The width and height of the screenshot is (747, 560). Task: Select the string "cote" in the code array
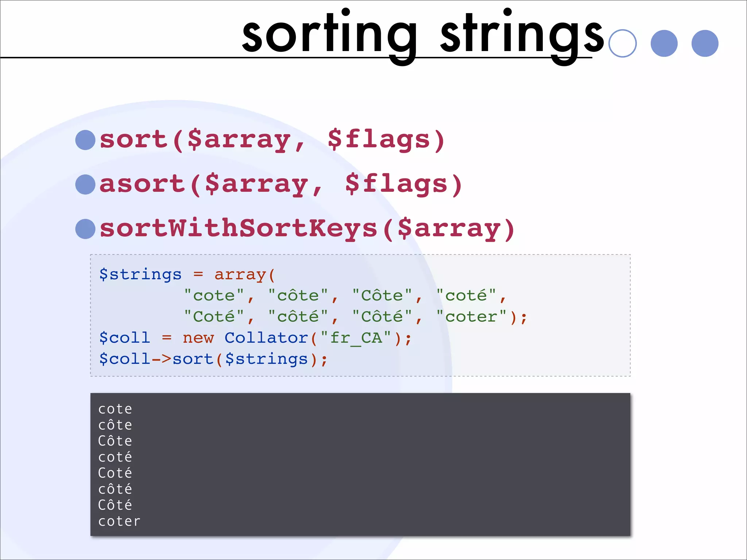214,295
